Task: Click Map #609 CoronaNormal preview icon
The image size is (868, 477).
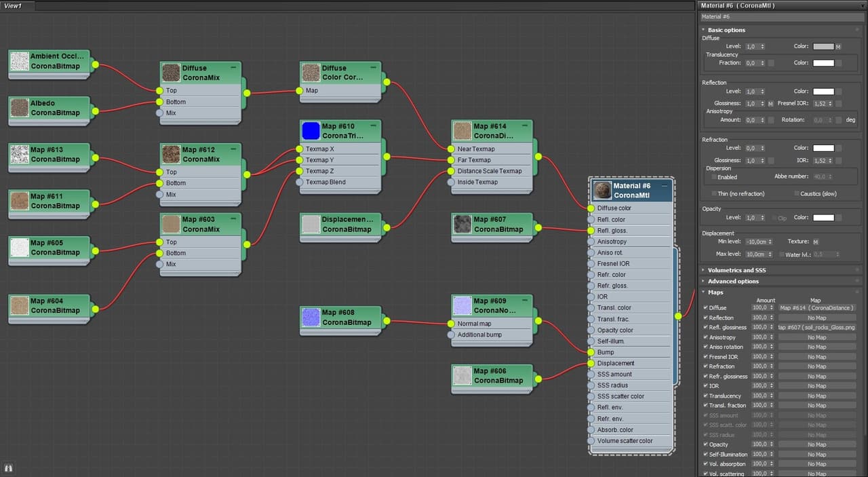Action: point(462,305)
